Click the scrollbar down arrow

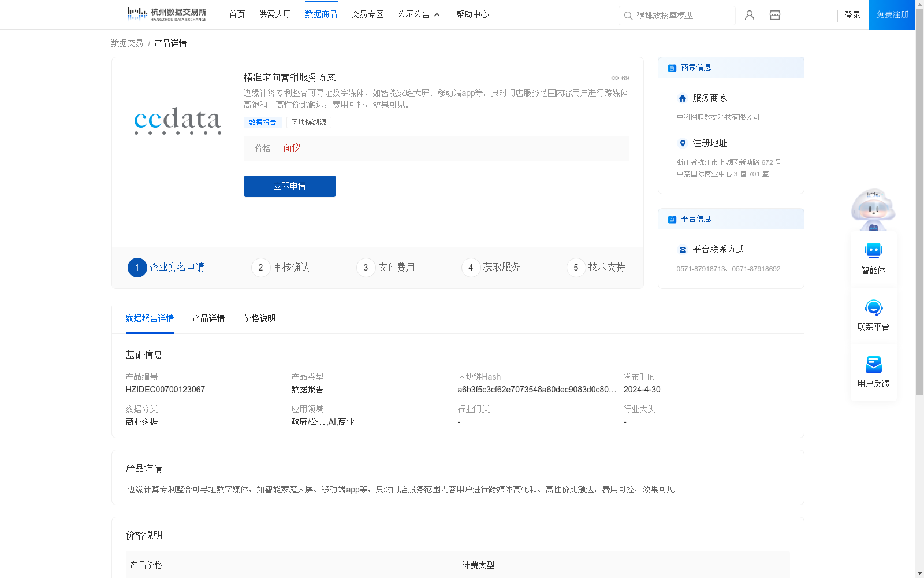(919, 573)
